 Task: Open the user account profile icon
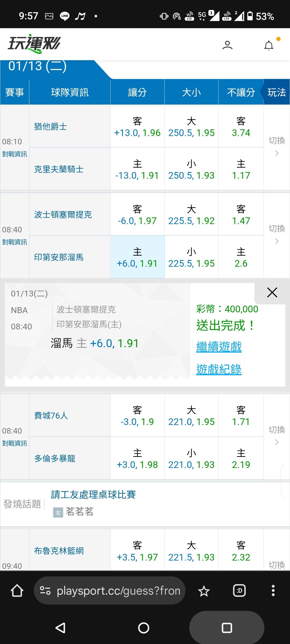[x=227, y=45]
